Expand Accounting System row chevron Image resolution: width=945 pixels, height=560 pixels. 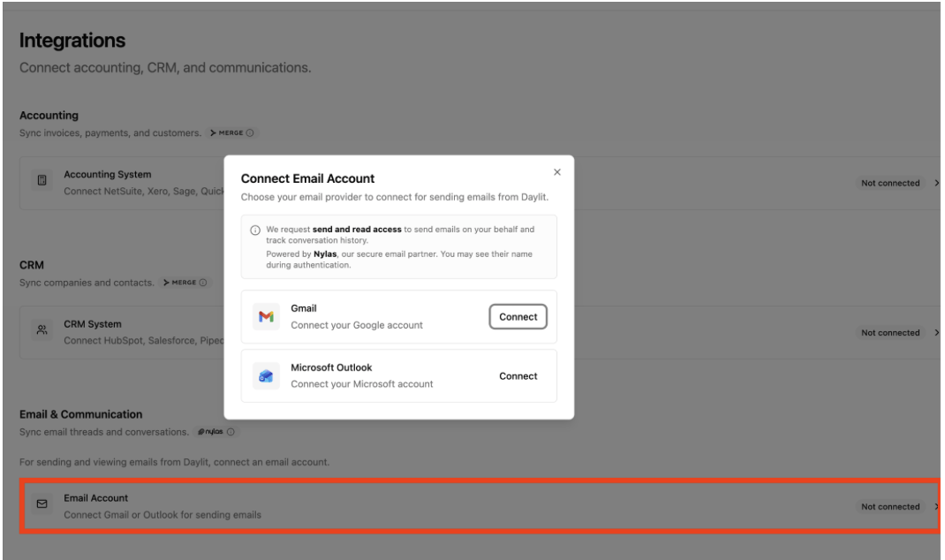[x=936, y=183]
